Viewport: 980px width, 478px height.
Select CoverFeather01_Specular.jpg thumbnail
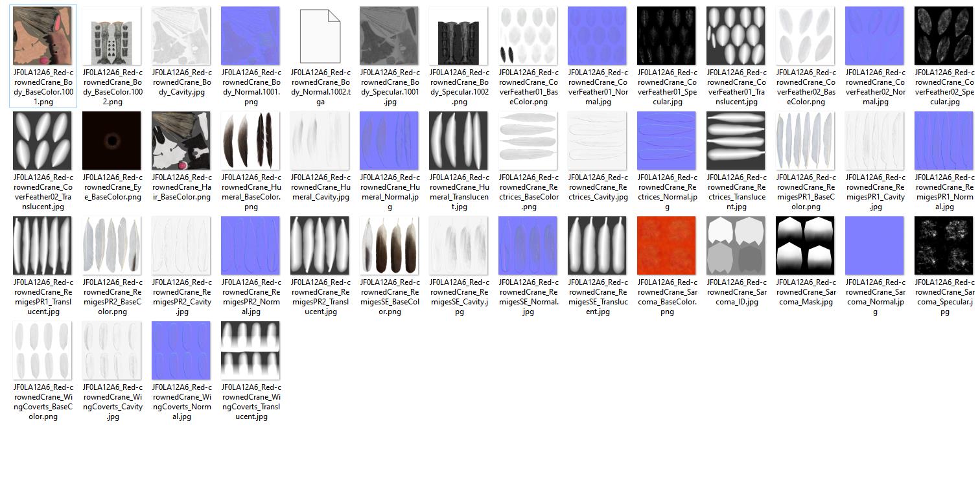[x=667, y=36]
